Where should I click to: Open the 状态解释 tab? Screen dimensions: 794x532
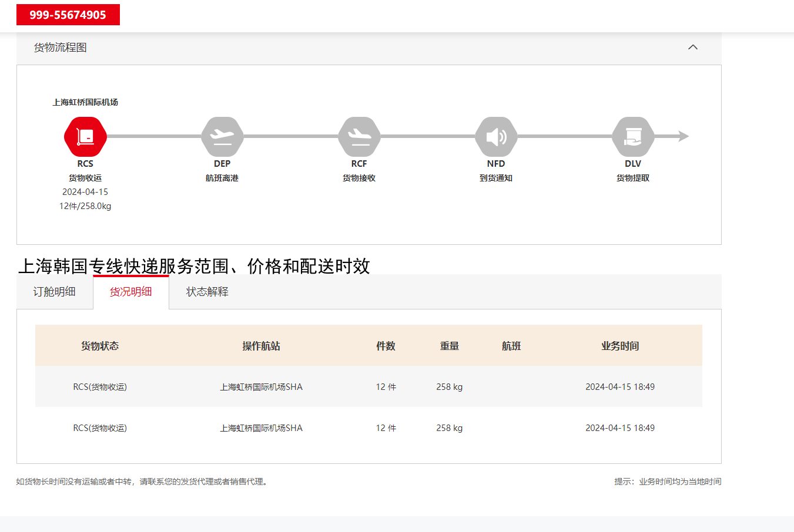tap(207, 292)
